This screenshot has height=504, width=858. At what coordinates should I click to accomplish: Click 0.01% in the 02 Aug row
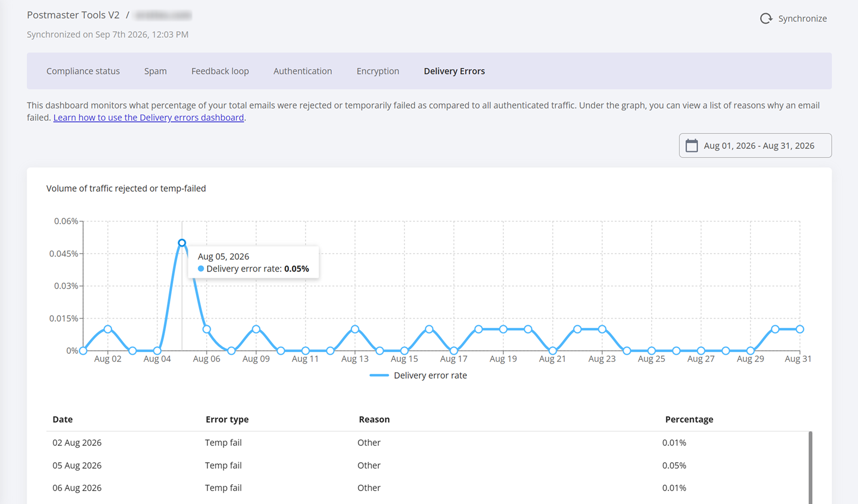click(x=674, y=442)
